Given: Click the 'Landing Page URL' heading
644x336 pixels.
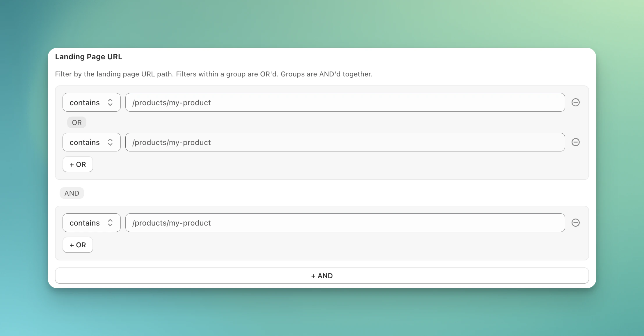Looking at the screenshot, I should coord(89,57).
